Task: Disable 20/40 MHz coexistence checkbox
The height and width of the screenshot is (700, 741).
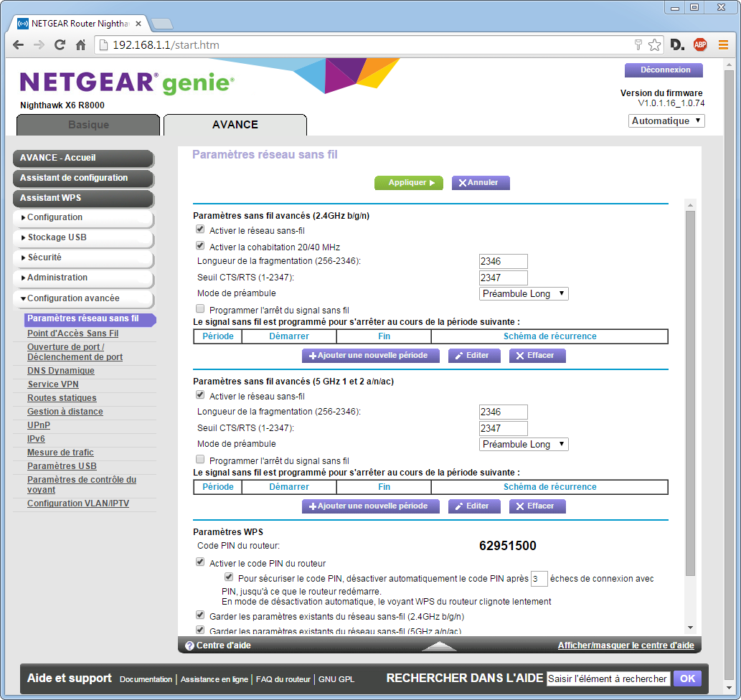Action: tap(200, 245)
